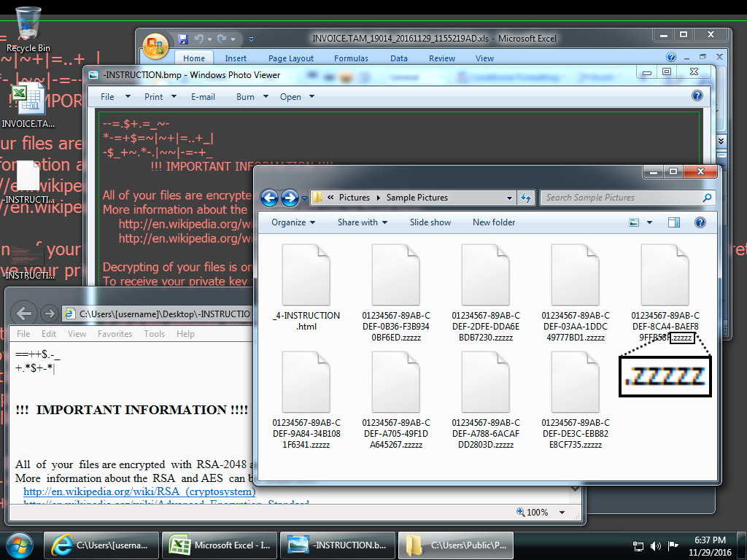This screenshot has height=560, width=747.
Task: Expand the Undo history dropdown arrow in Excel
Action: tap(209, 39)
